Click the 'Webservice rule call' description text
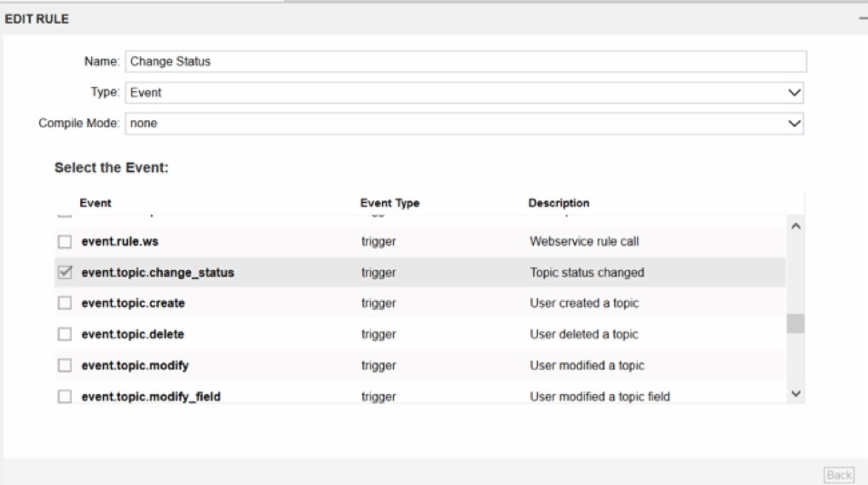This screenshot has height=485, width=868. pyautogui.click(x=584, y=242)
